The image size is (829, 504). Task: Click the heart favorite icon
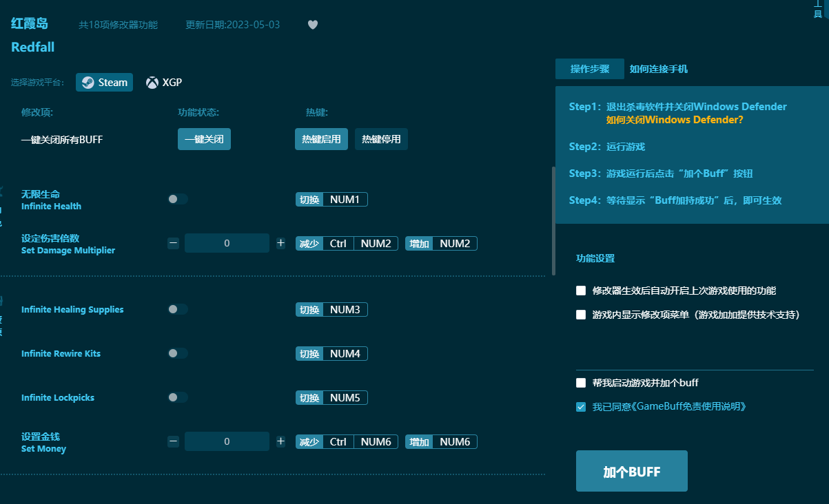313,25
